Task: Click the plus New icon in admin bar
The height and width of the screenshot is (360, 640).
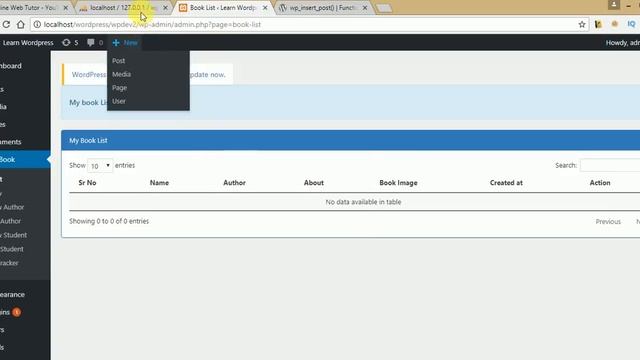Action: click(125, 42)
